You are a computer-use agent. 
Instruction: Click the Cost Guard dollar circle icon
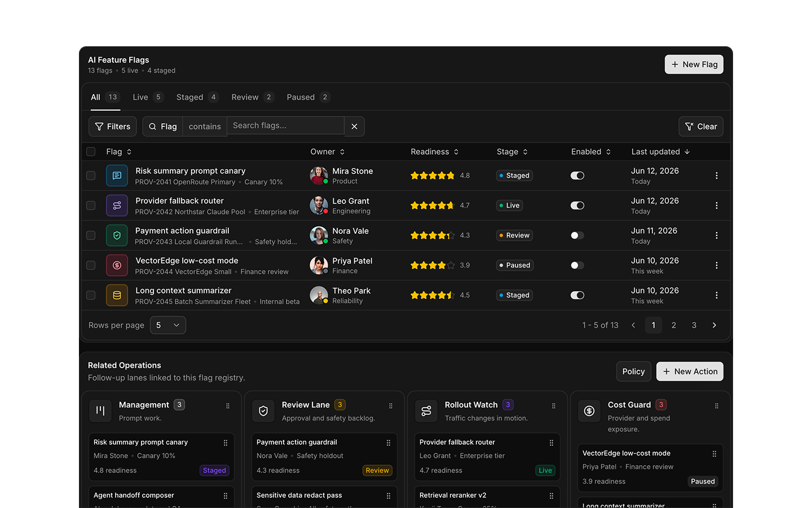[x=589, y=411]
